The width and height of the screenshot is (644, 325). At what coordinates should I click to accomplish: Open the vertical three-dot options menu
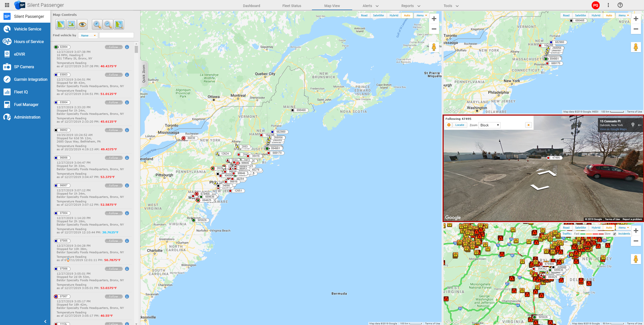(608, 5)
